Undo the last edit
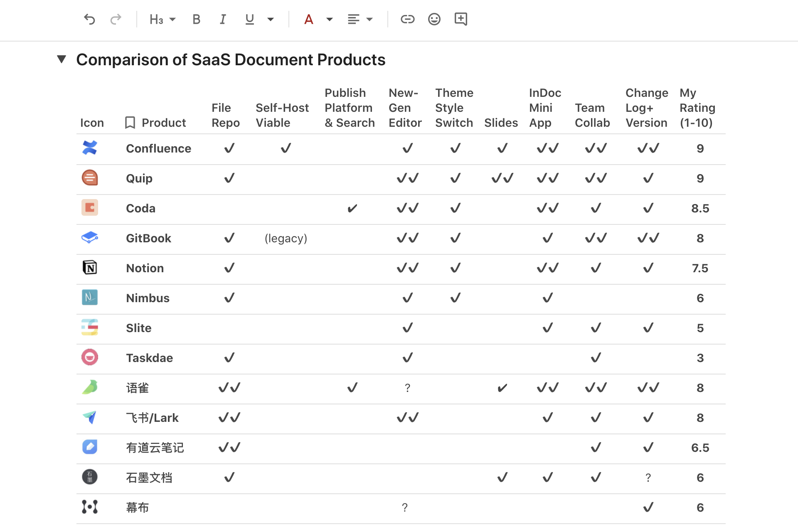The image size is (798, 532). [89, 19]
